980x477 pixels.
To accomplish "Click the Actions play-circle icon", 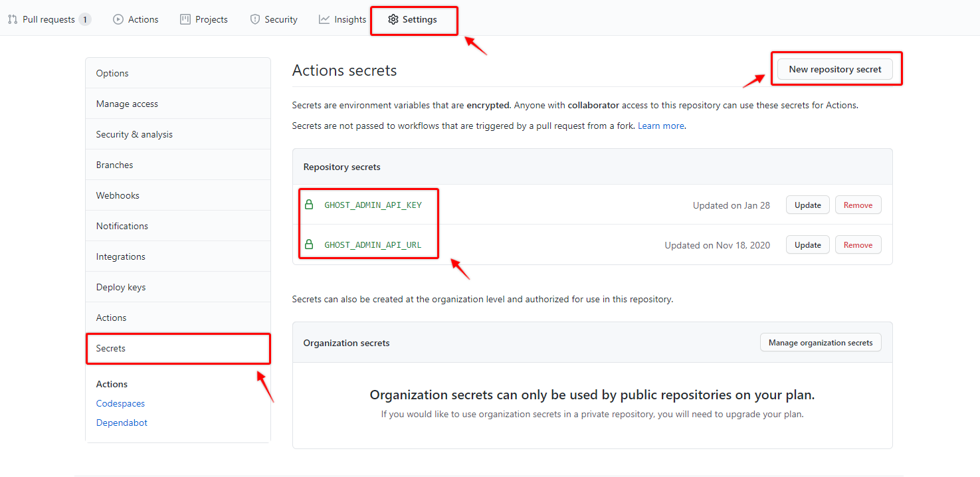I will (x=118, y=19).
